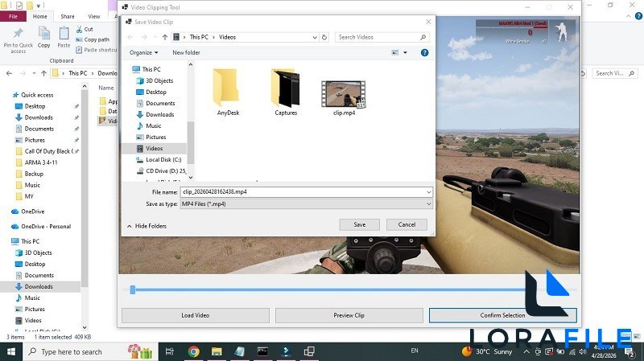The width and height of the screenshot is (644, 361).
Task: Open File tab in File Explorer window
Action: coord(13,16)
